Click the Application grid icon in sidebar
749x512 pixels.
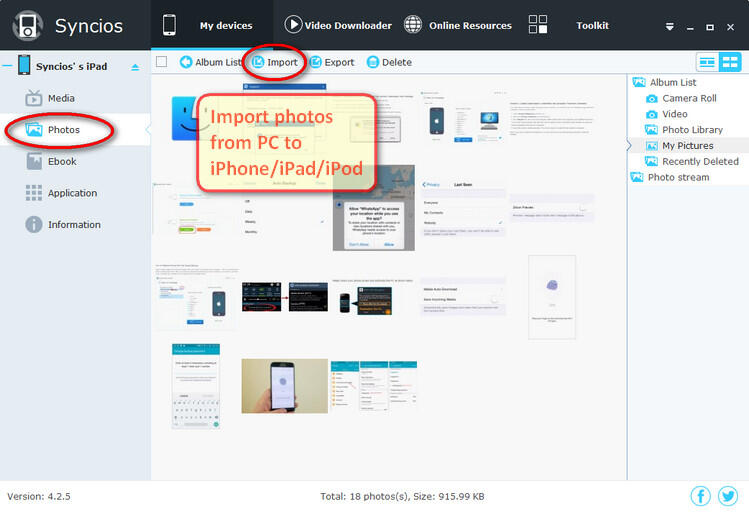tap(33, 193)
